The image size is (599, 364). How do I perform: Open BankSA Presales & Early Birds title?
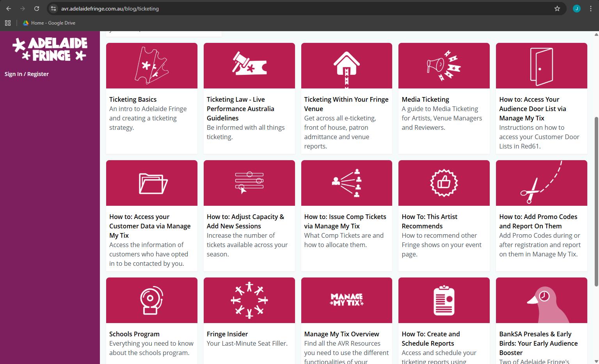click(539, 343)
